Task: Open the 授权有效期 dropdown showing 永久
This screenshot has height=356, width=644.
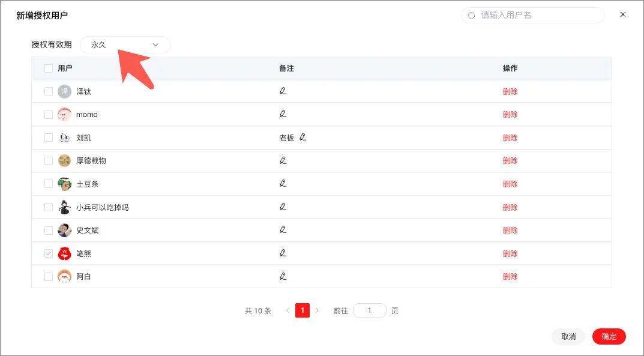Action: coord(125,45)
